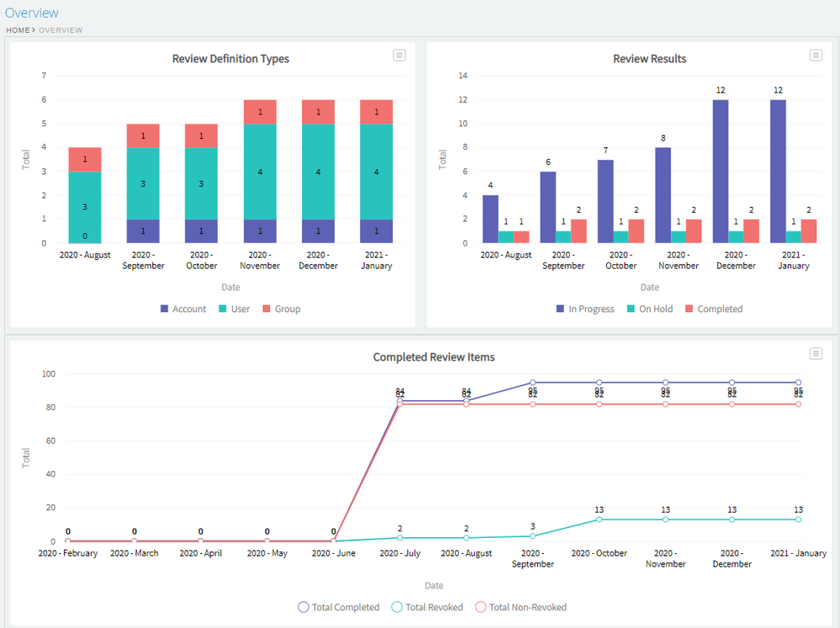This screenshot has width=840, height=628.
Task: Click 2020 November User bar segment
Action: point(260,172)
